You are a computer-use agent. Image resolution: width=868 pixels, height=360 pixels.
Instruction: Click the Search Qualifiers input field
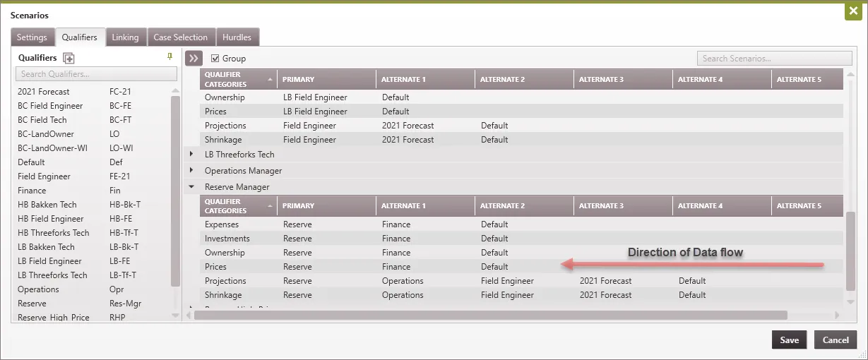tap(96, 74)
